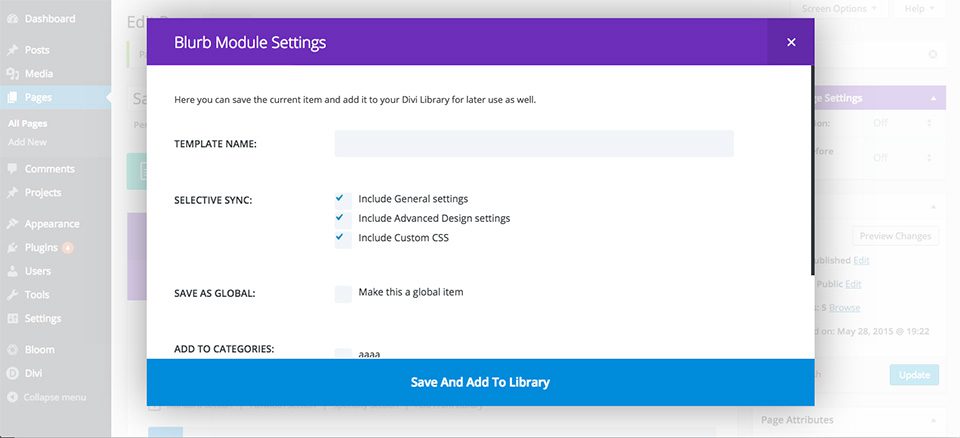The width and height of the screenshot is (960, 438).
Task: Open Projects in the sidebar
Action: click(43, 193)
